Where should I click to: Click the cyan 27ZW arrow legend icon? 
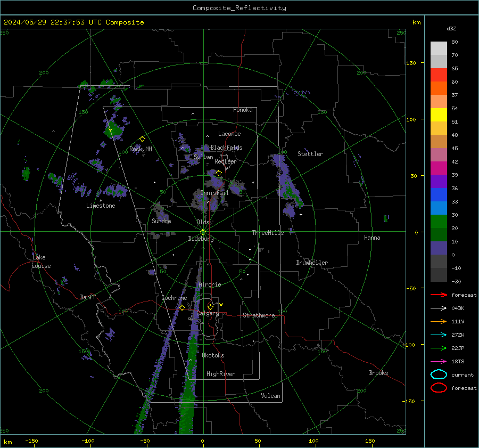439,335
